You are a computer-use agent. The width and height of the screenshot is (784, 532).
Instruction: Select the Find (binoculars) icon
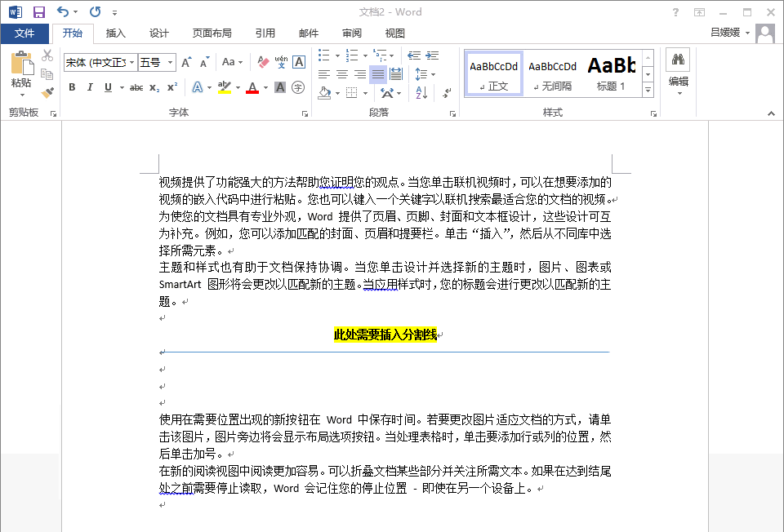(x=679, y=59)
